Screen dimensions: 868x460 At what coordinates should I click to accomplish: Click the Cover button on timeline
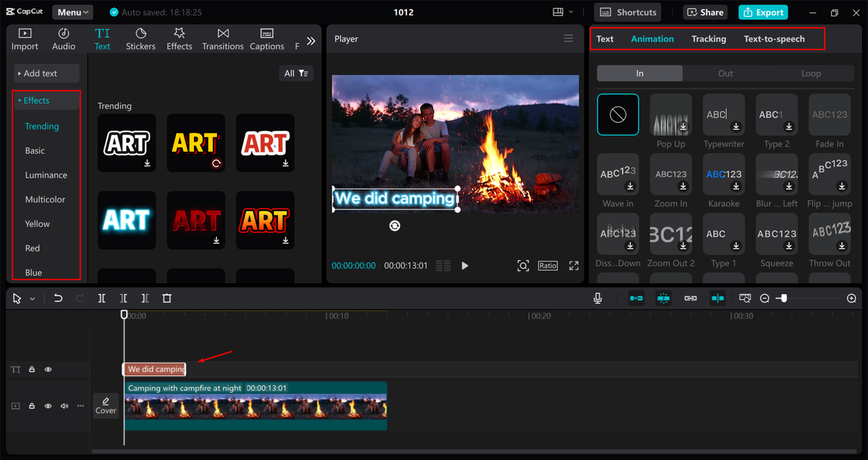(106, 406)
